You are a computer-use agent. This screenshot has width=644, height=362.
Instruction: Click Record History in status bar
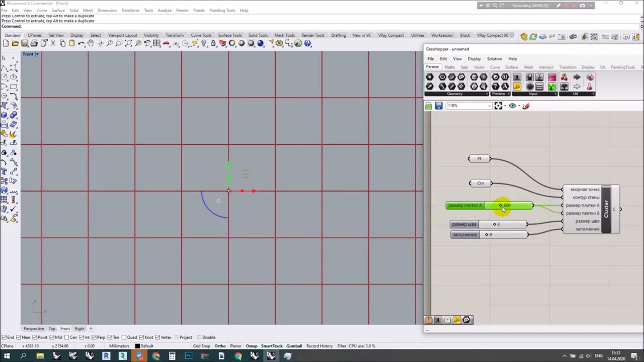click(x=319, y=346)
